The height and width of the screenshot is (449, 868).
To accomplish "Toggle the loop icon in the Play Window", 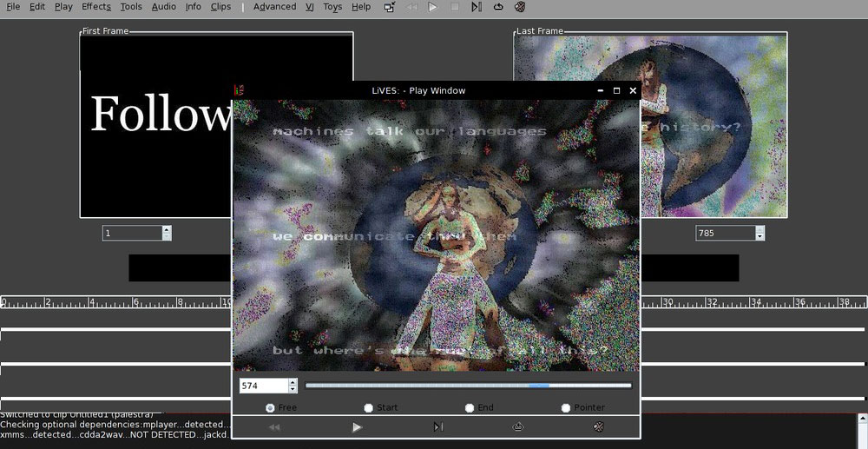I will point(518,427).
